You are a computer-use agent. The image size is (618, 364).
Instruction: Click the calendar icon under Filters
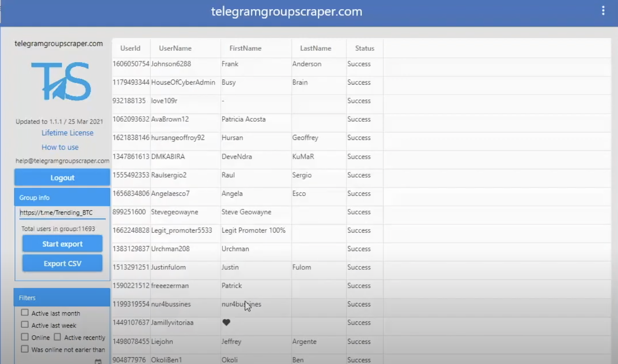98,361
